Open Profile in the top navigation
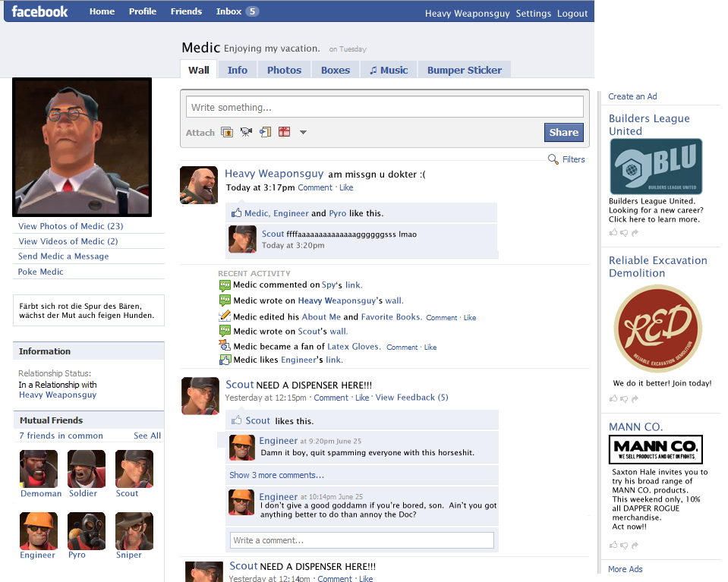Viewport: 728px width, 582px height. pyautogui.click(x=143, y=11)
